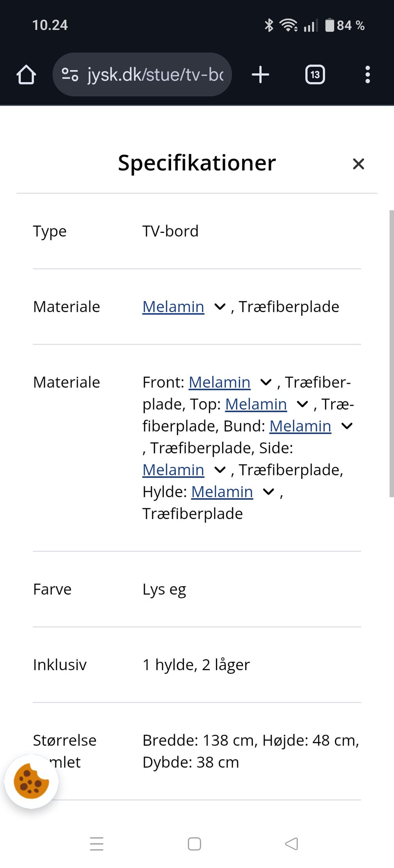Tap the site permissions icon in address bar

pyautogui.click(x=70, y=74)
